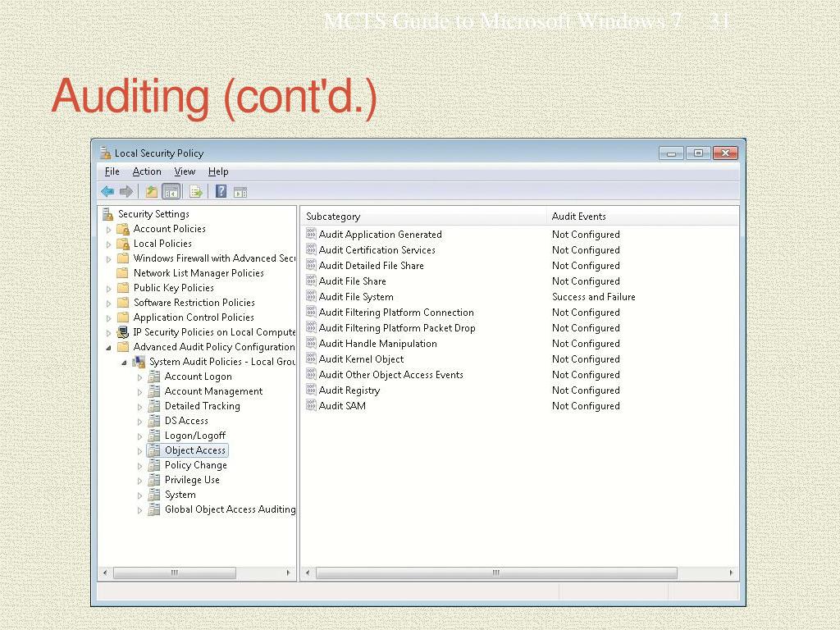Image resolution: width=840 pixels, height=630 pixels.
Task: Click the left tree pane horizontal scrollbar
Action: 175,573
